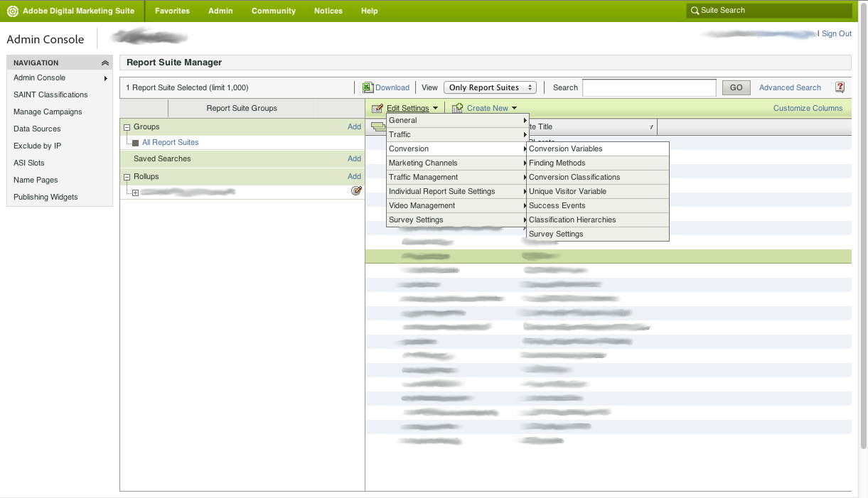Click the edit icon in the Rollups row

(x=356, y=191)
